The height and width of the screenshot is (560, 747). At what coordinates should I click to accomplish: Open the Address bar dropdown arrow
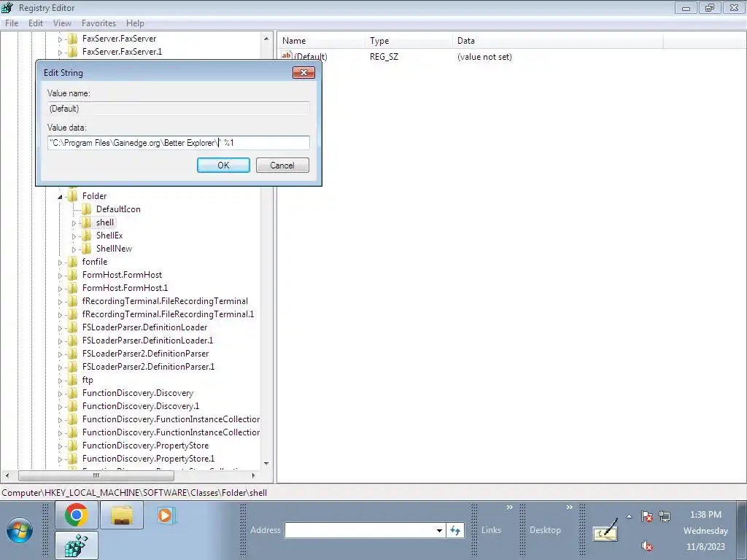(x=440, y=530)
